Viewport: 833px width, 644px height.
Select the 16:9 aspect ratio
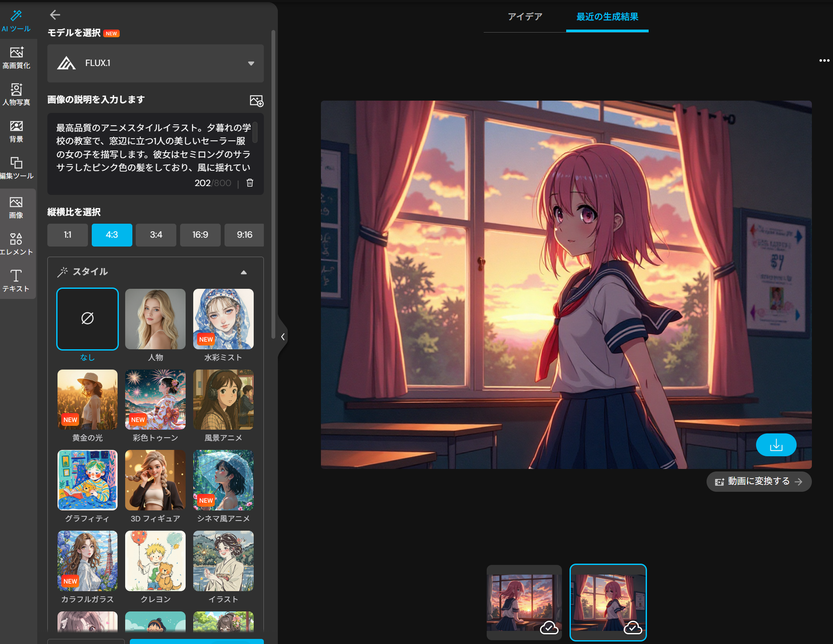[200, 235]
